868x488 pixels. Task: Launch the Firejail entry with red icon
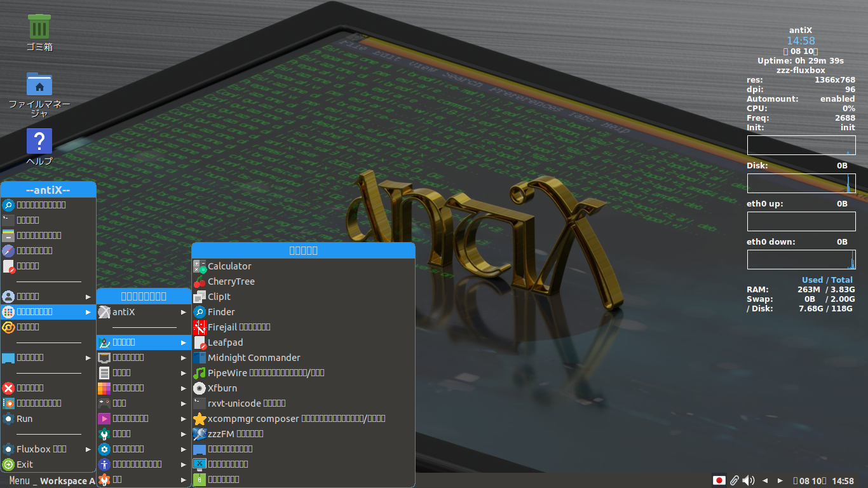303,327
